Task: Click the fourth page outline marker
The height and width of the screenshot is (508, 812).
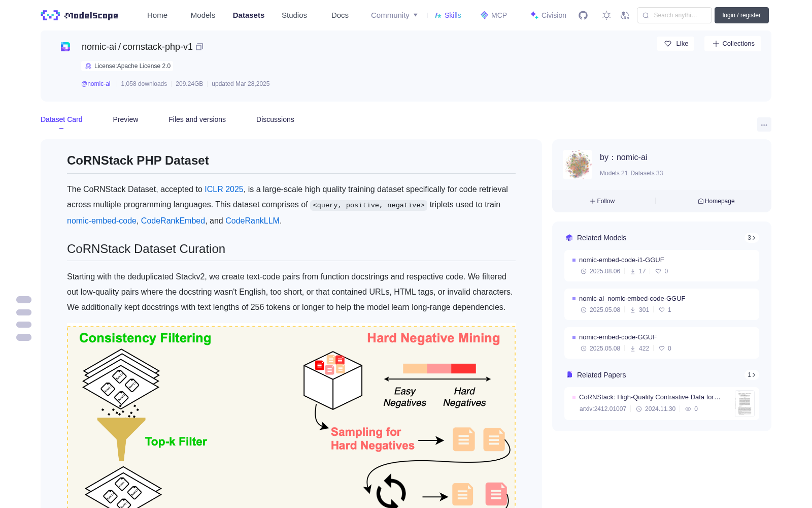Action: [x=24, y=337]
